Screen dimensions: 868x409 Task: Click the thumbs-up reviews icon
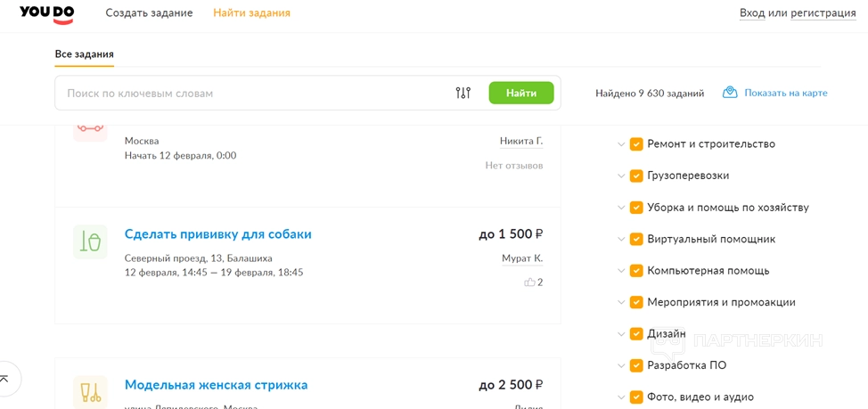tap(529, 282)
